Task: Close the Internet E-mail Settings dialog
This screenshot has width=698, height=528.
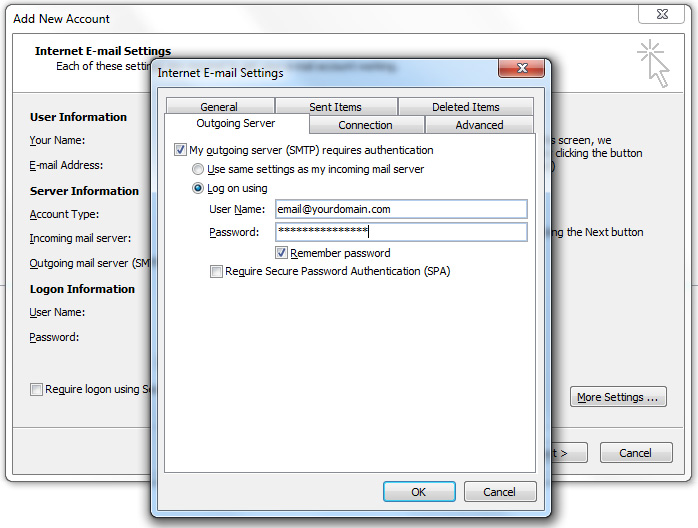Action: click(522, 68)
